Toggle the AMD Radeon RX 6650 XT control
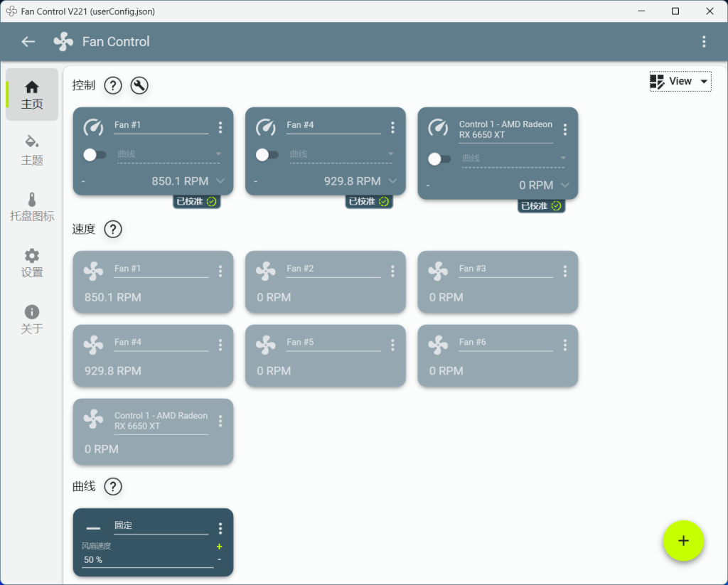Image resolution: width=728 pixels, height=585 pixels. [x=439, y=159]
